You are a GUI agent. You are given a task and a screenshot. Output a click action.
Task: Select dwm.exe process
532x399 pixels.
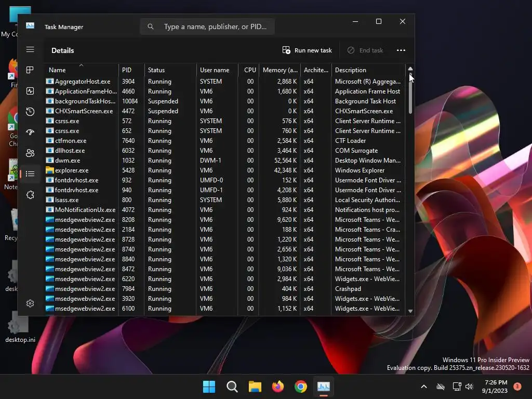click(x=224, y=160)
